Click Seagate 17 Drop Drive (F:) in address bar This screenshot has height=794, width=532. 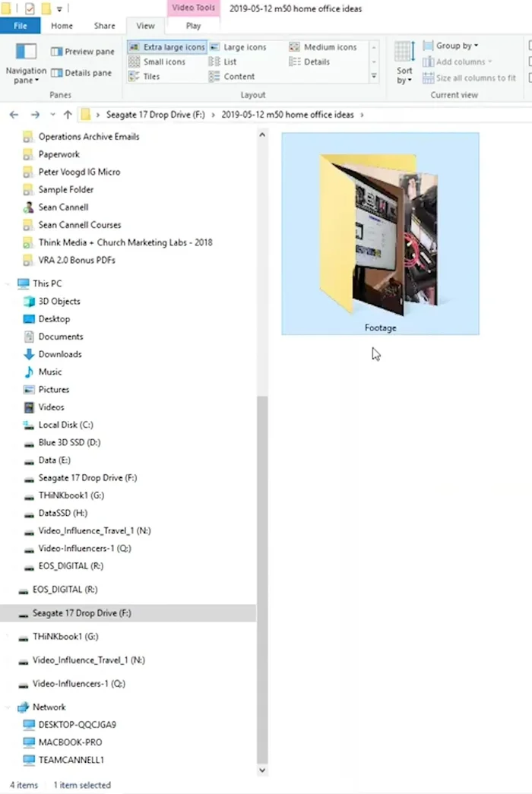pyautogui.click(x=156, y=115)
